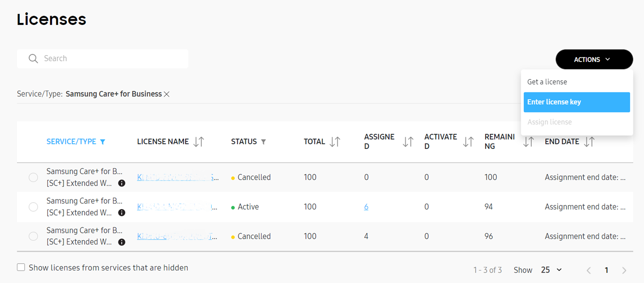This screenshot has width=644, height=283.
Task: Click the next page arrow
Action: click(x=624, y=270)
